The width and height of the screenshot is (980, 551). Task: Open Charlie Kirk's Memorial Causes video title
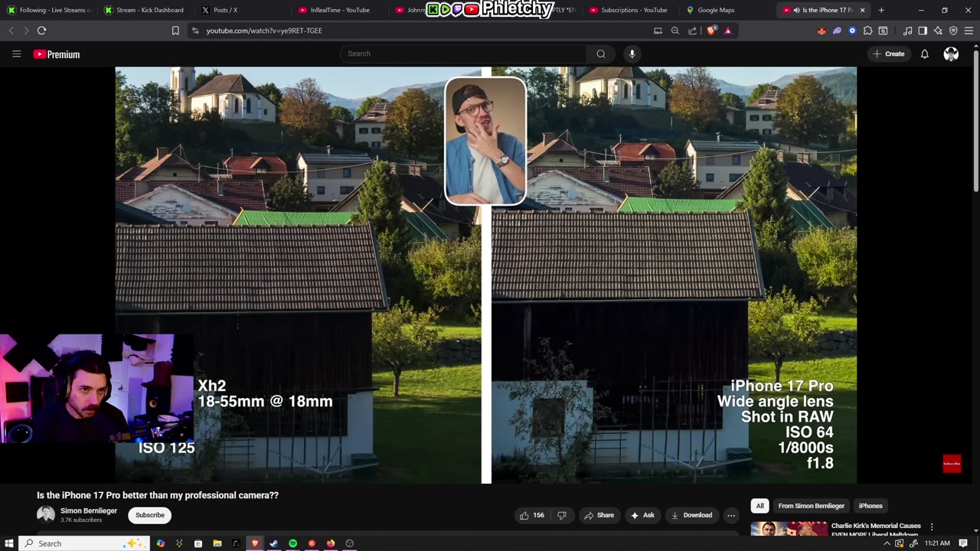click(x=876, y=530)
